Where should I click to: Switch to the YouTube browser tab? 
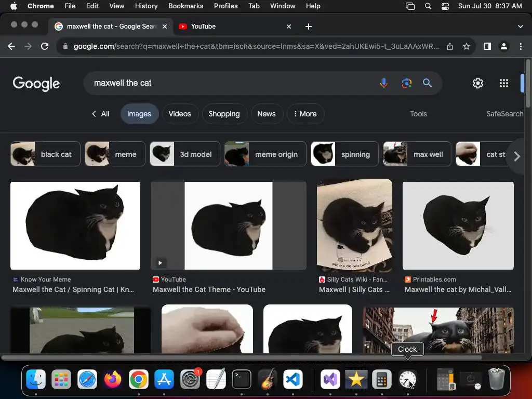(x=234, y=26)
